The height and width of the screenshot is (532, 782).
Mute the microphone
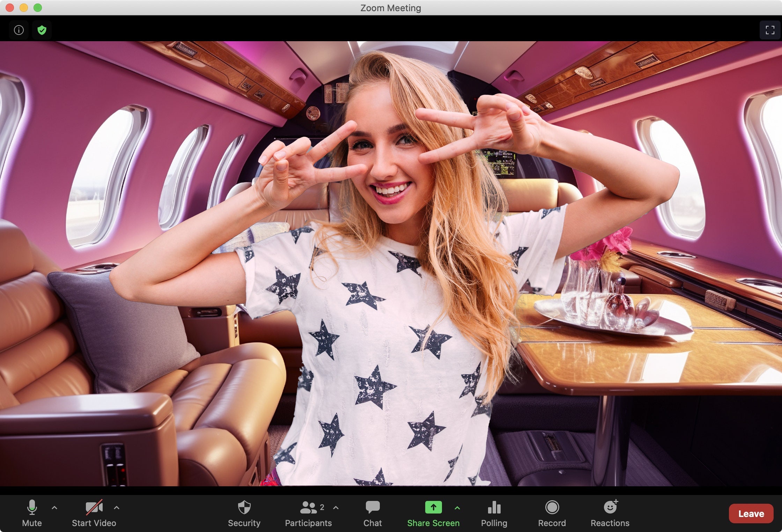(x=32, y=512)
